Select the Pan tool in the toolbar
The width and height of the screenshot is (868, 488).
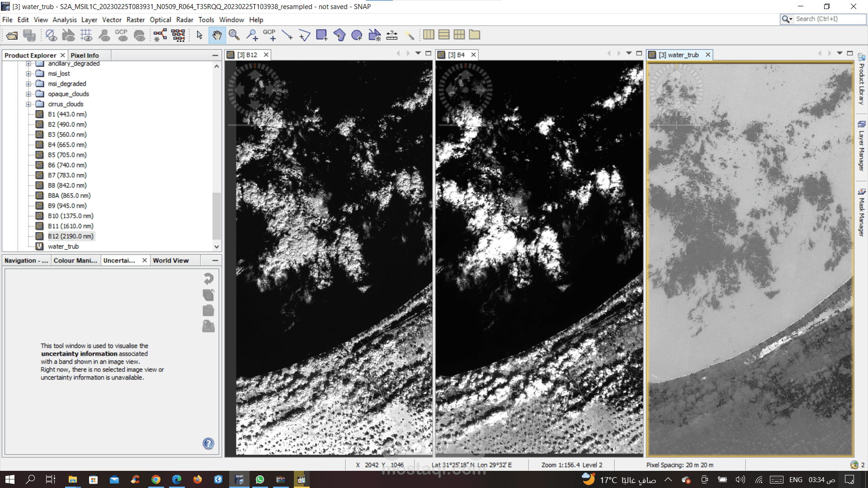click(x=217, y=35)
